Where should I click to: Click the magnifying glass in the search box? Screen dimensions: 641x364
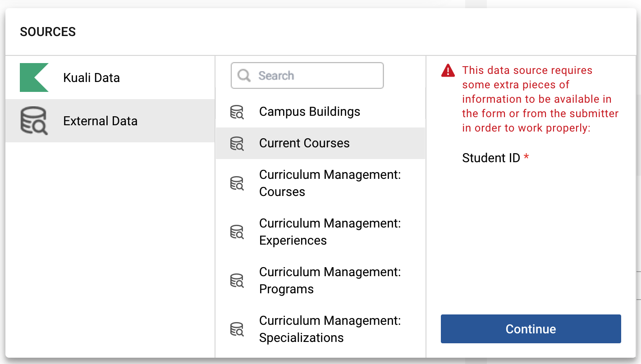click(244, 76)
